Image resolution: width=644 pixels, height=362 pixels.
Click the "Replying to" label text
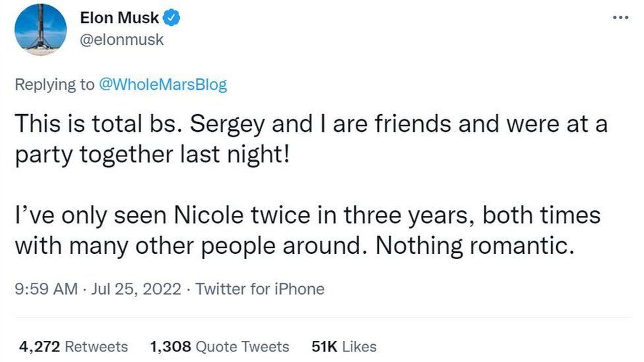pos(55,84)
